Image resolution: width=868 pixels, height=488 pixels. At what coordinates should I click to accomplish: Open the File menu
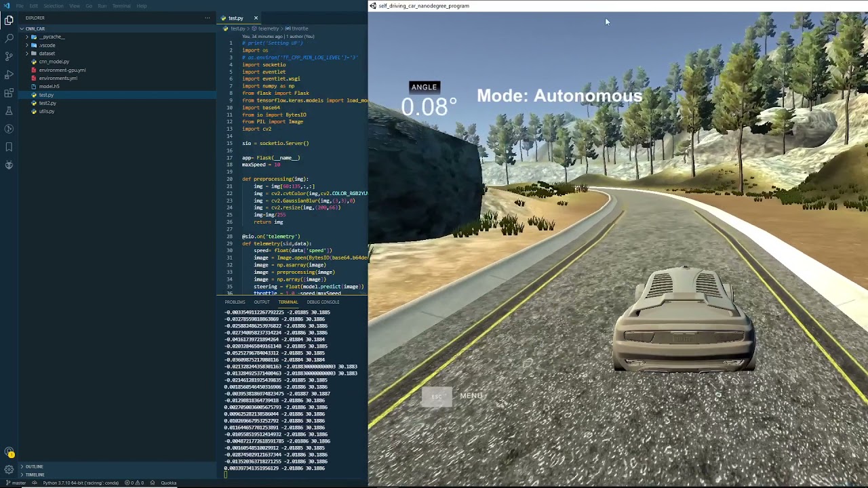[20, 5]
